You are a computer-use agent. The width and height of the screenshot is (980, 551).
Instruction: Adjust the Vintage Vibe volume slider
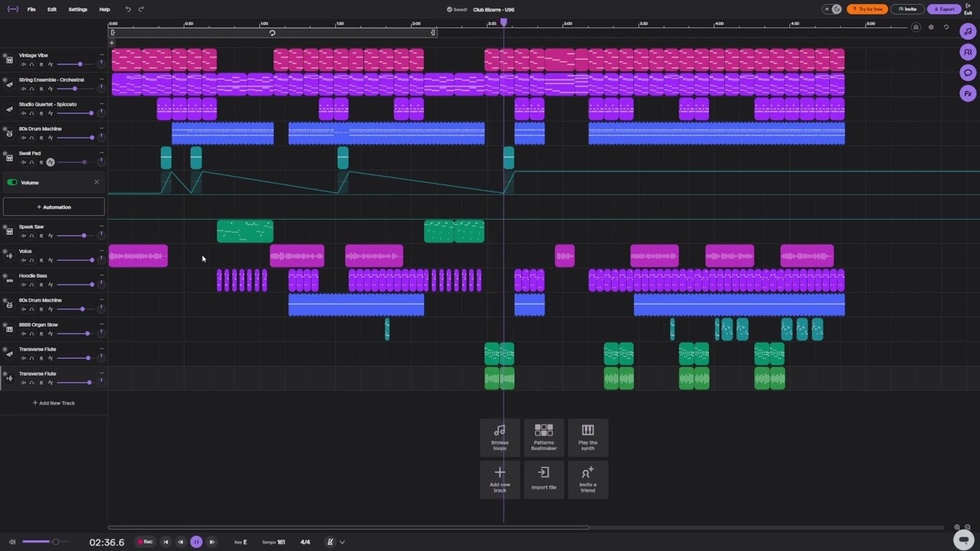tap(74, 64)
